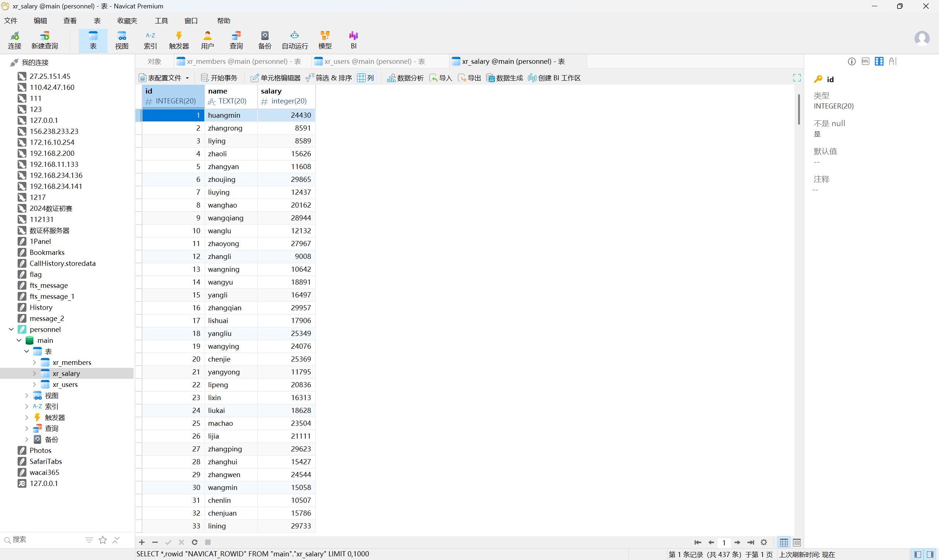Open the New Query (新建查询) tool
Screen dimensions: 939x560
pos(44,40)
